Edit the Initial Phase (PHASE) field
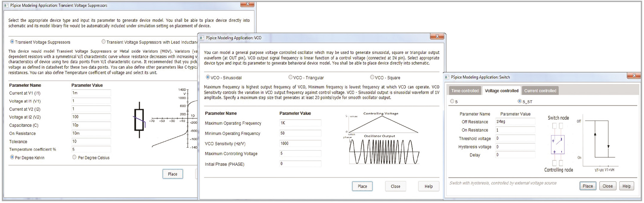The width and height of the screenshot is (644, 203). click(300, 164)
